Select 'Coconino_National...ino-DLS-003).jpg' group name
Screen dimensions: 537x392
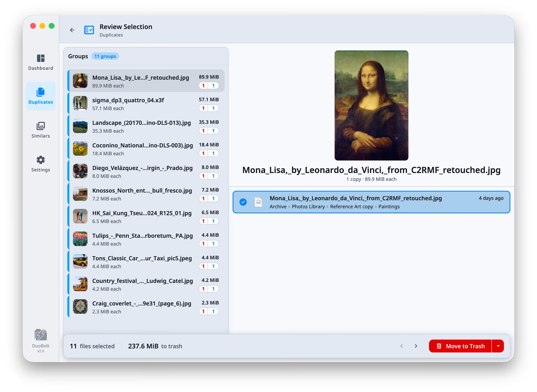(142, 145)
